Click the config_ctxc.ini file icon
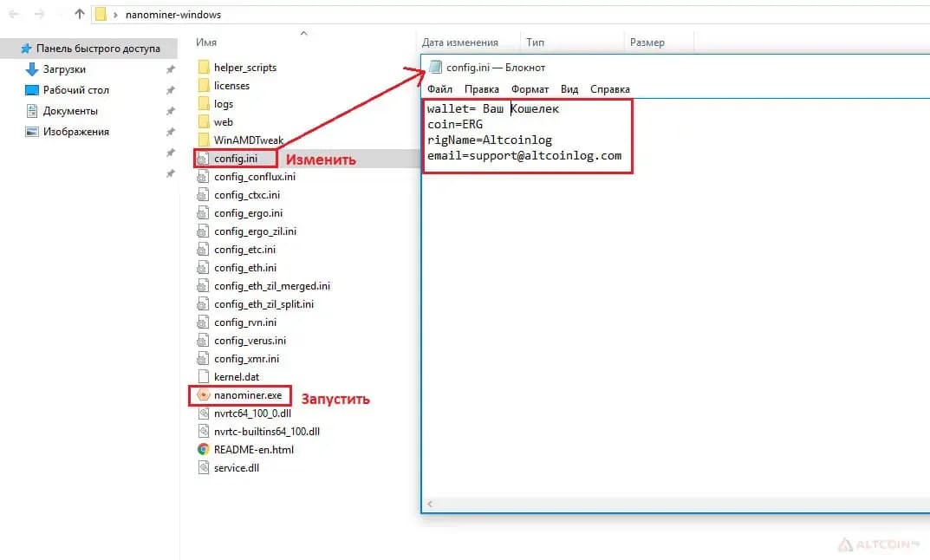The width and height of the screenshot is (930, 560). point(203,194)
